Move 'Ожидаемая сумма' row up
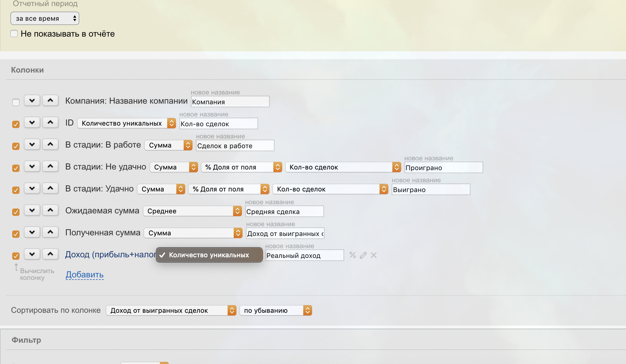The height and width of the screenshot is (364, 626). pyautogui.click(x=50, y=210)
